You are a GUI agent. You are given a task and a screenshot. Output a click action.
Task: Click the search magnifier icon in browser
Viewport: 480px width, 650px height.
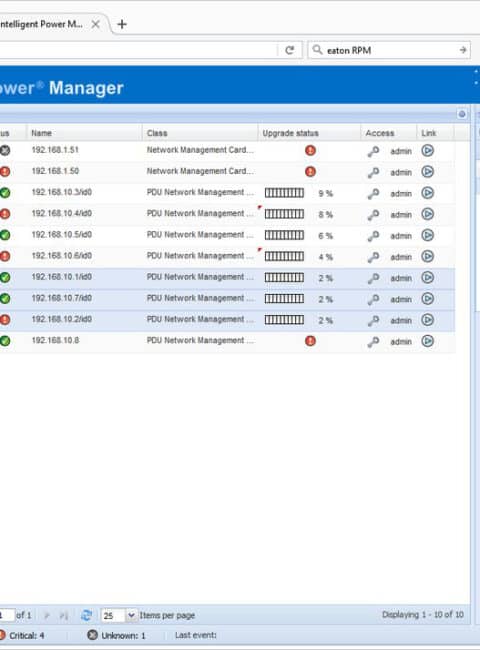click(317, 50)
